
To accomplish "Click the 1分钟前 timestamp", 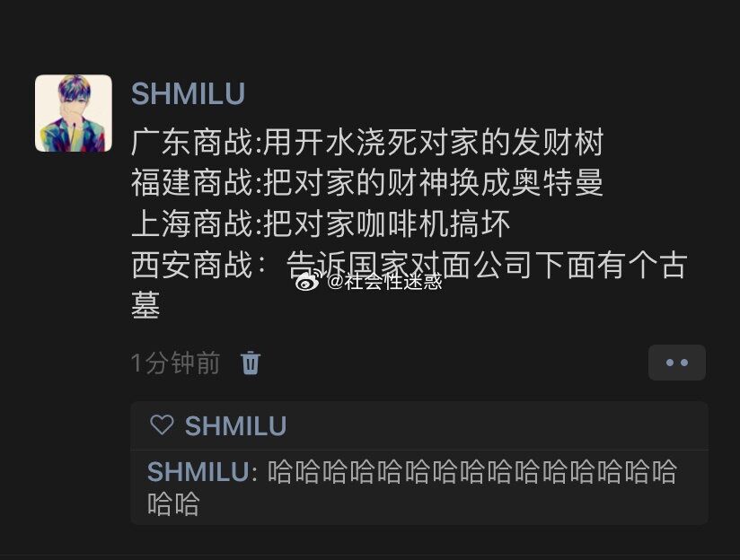I will pyautogui.click(x=175, y=363).
